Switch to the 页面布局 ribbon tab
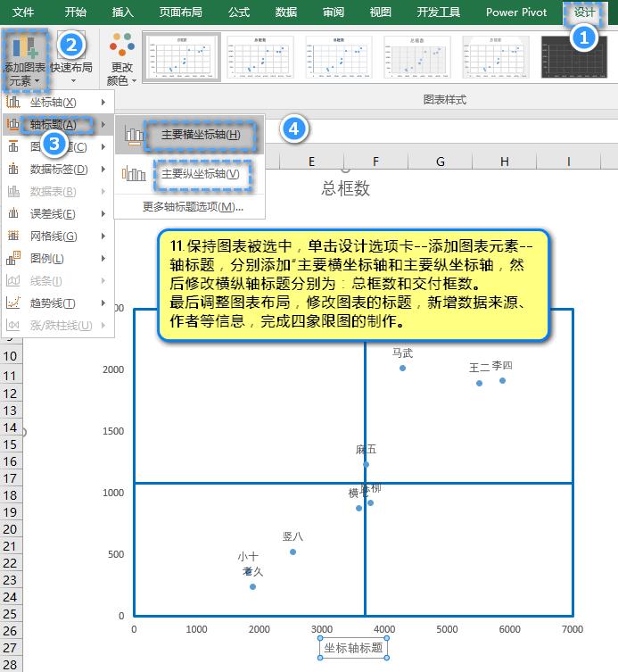This screenshot has height=672, width=618. click(x=180, y=12)
